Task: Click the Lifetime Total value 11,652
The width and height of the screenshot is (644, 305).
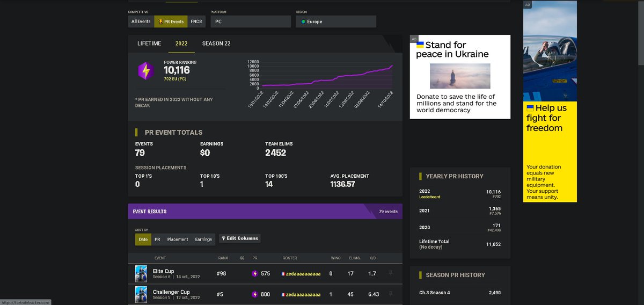Action: click(x=493, y=244)
